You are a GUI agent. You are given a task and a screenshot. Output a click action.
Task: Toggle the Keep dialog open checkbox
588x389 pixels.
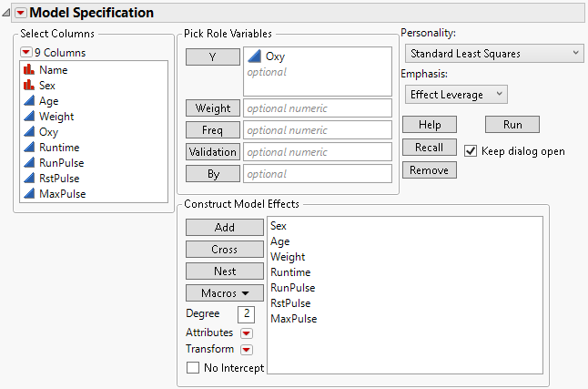tap(471, 150)
